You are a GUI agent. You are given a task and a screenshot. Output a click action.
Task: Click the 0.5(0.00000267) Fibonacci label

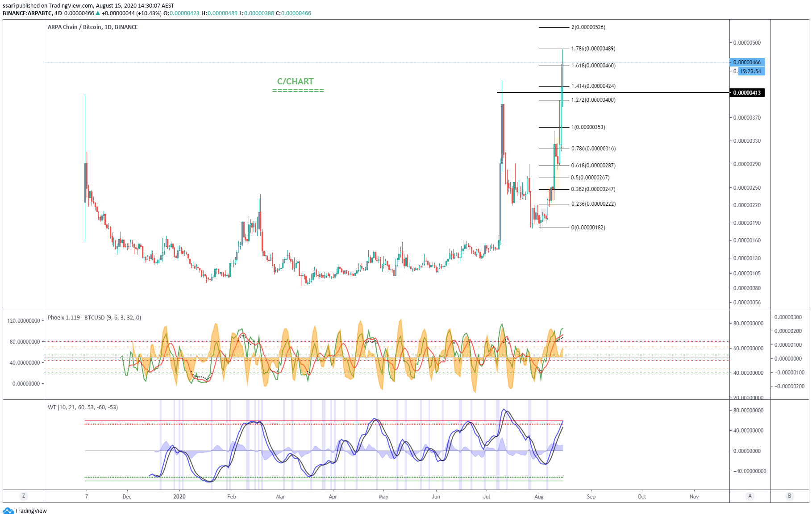(590, 178)
